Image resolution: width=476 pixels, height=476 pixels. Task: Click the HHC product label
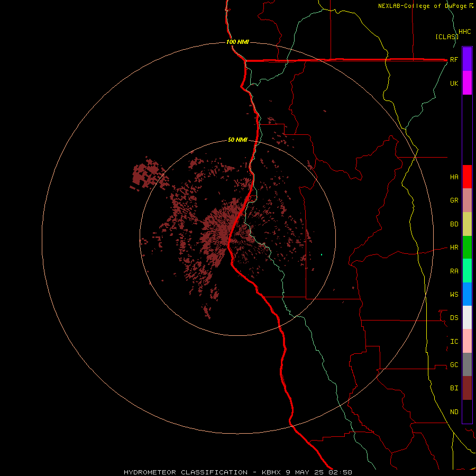(465, 32)
